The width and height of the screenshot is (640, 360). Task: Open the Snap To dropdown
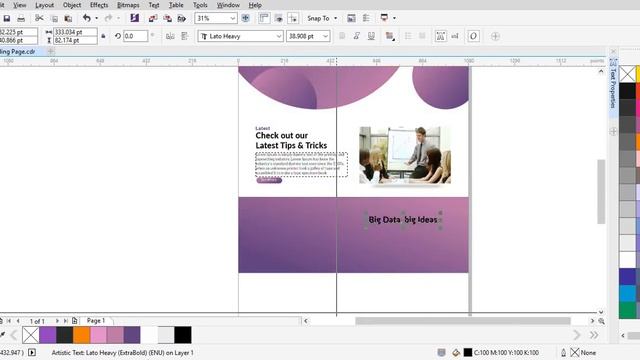pos(322,18)
